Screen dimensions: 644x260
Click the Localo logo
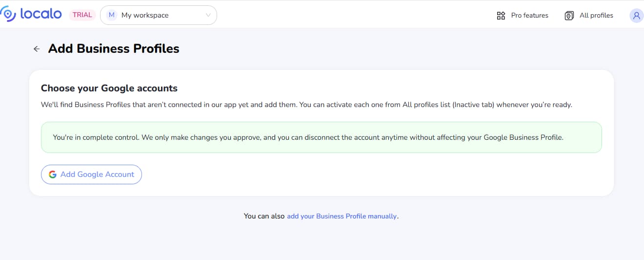pyautogui.click(x=31, y=15)
